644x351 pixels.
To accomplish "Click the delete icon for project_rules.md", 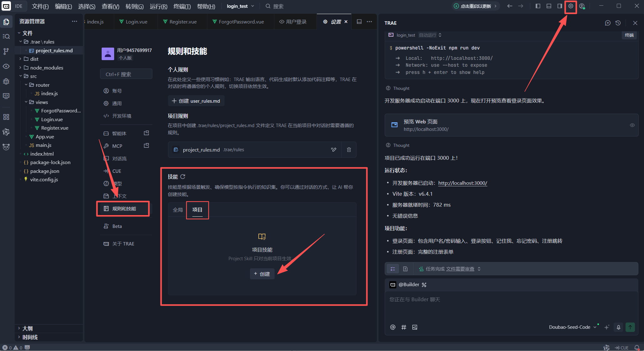I will (x=349, y=150).
